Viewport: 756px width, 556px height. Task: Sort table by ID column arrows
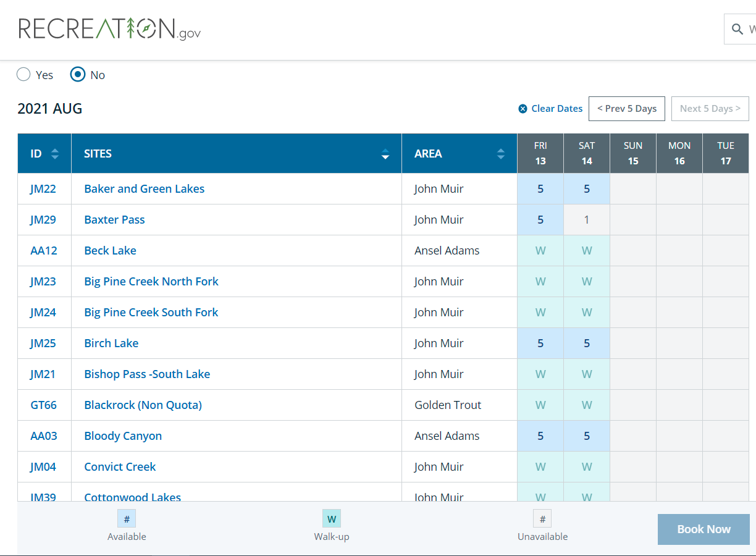click(55, 154)
